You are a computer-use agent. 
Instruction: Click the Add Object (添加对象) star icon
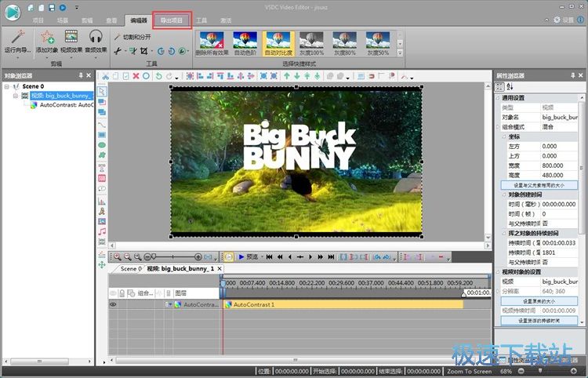pyautogui.click(x=47, y=37)
